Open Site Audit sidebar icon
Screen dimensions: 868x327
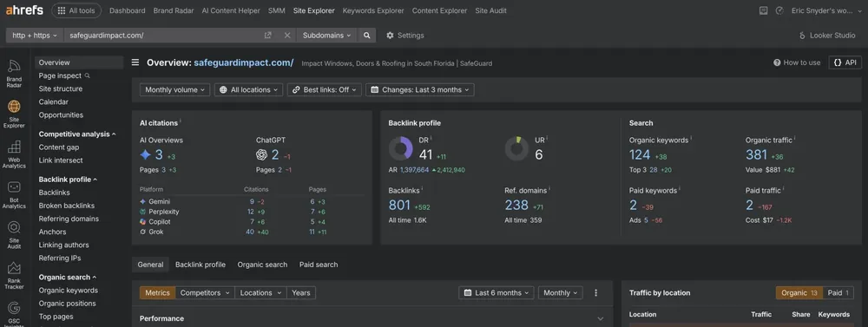point(14,236)
